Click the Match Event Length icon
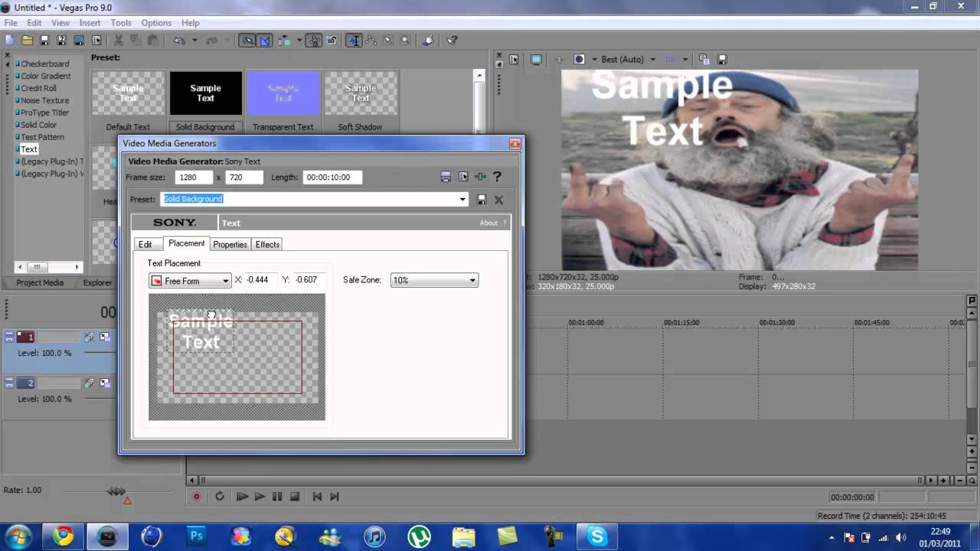 tap(446, 177)
